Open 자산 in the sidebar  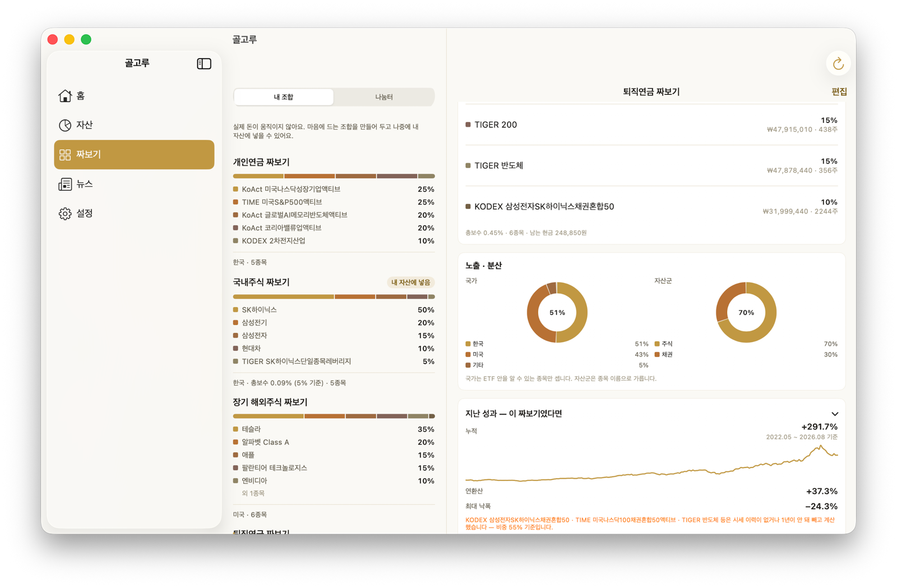(134, 125)
